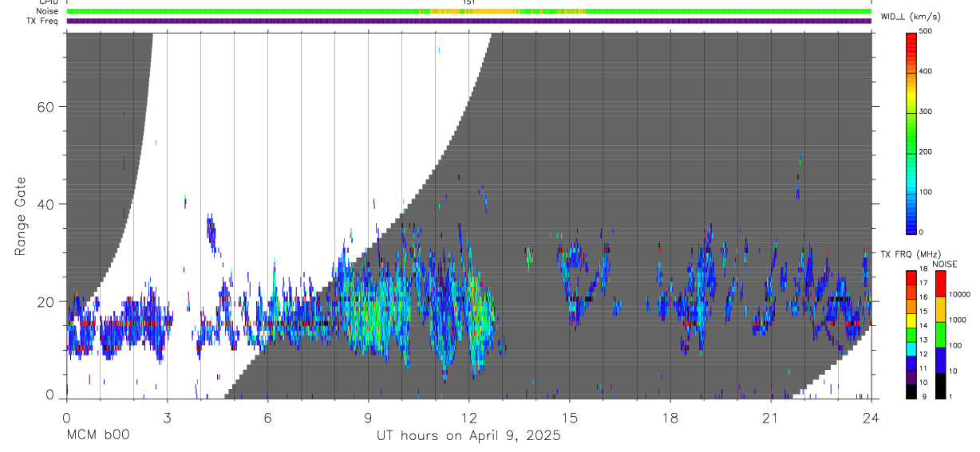Click the '151' CPID value at top

[x=469, y=2]
